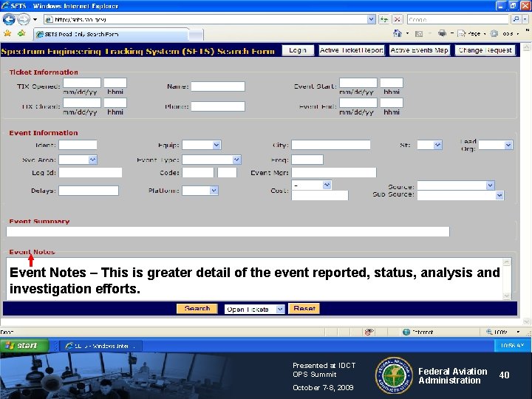Open the Active Events Map
Image resolution: width=532 pixels, height=399 pixels.
[x=420, y=50]
